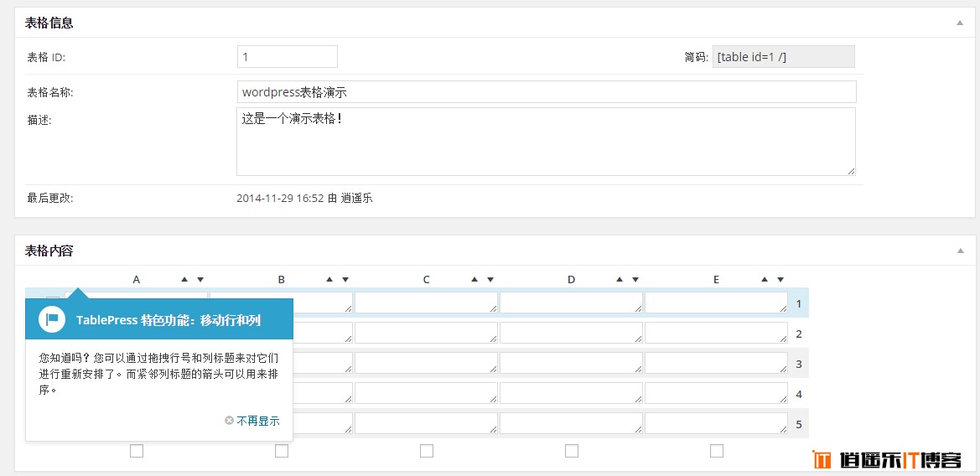Select the shortcode field [table id=1 /]
The width and height of the screenshot is (980, 476).
pyautogui.click(x=784, y=57)
